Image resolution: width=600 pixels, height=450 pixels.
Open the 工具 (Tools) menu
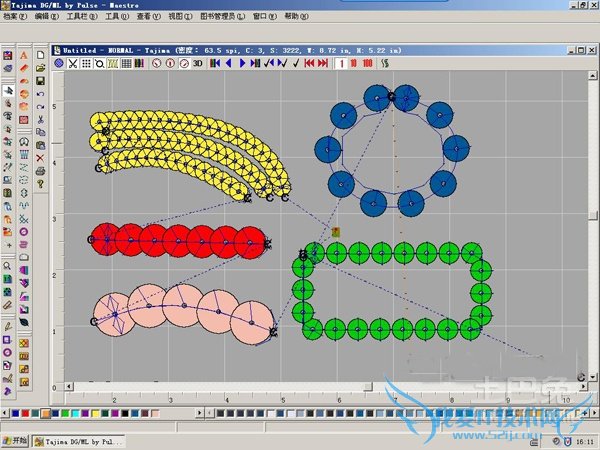pos(117,16)
